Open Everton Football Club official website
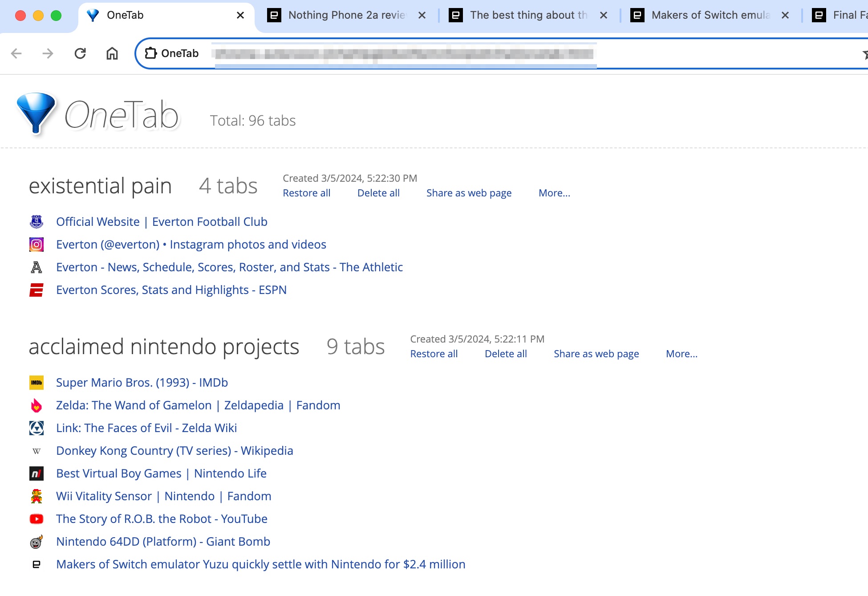This screenshot has width=868, height=596. [161, 221]
